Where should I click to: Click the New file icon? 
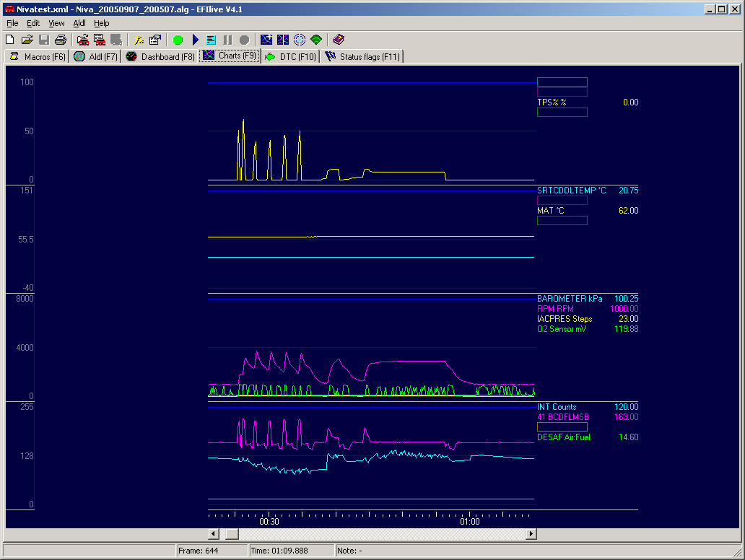[10, 40]
